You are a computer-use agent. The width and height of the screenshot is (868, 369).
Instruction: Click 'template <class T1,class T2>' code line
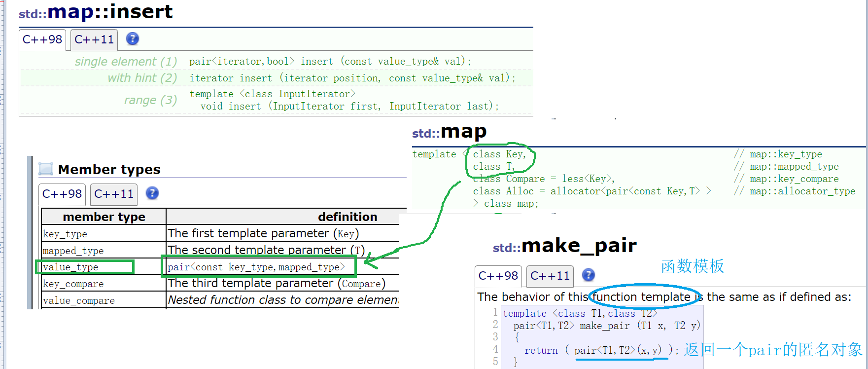580,313
